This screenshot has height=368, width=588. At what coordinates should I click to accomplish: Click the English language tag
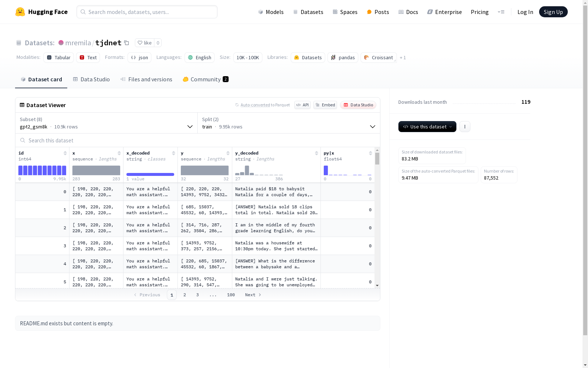click(x=200, y=57)
